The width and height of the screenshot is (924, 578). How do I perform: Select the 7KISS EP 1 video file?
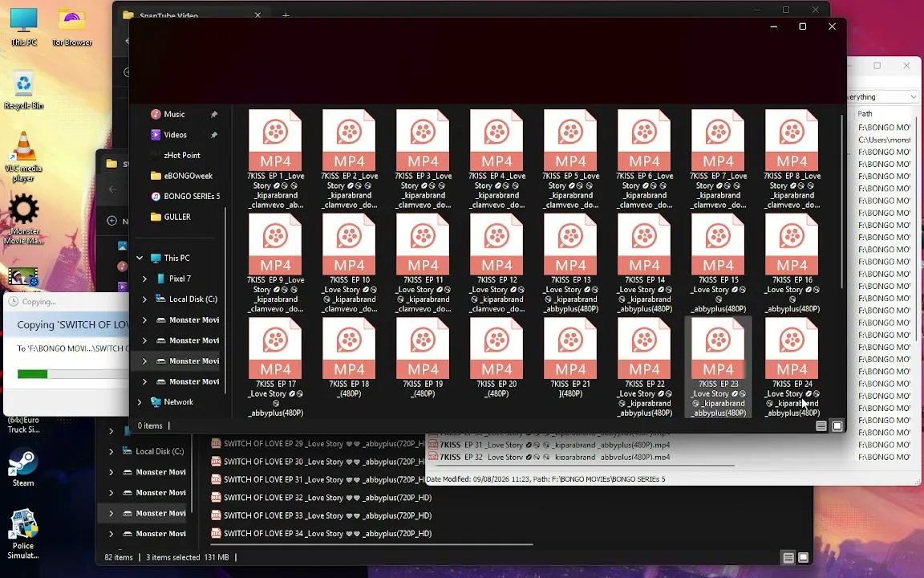coord(276,159)
